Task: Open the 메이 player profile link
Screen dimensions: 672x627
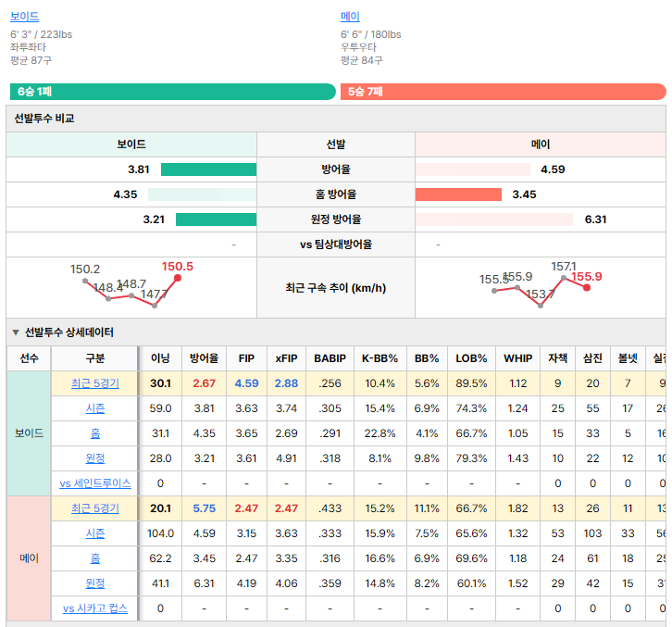Action: tap(350, 17)
